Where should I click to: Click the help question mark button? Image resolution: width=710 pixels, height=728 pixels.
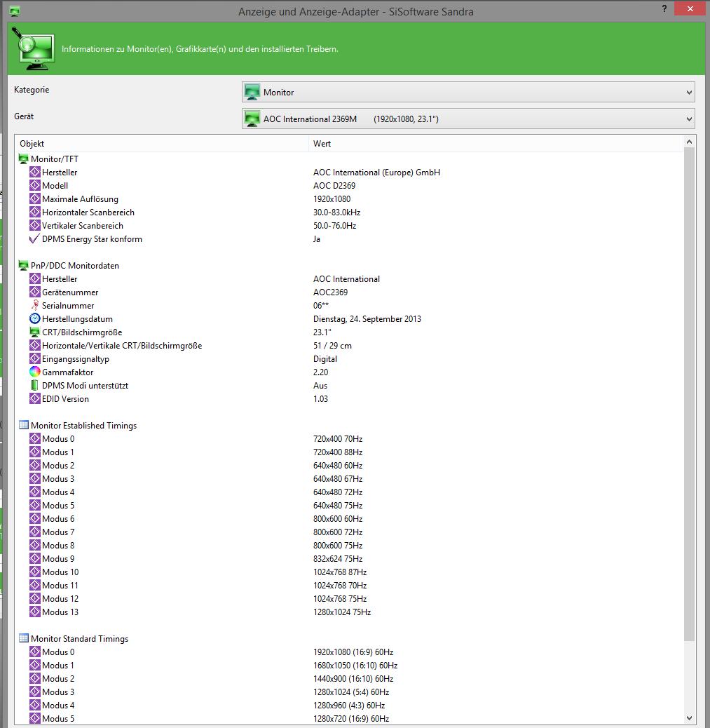(664, 9)
